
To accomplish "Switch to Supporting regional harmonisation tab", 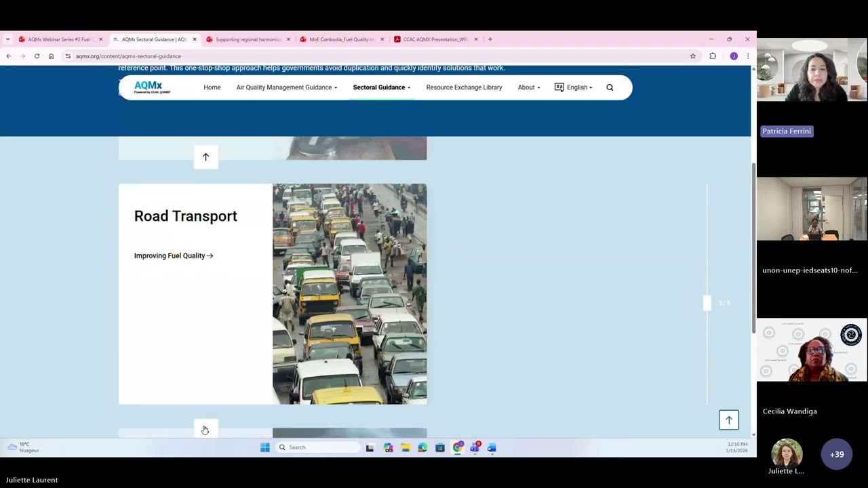I will [x=248, y=39].
